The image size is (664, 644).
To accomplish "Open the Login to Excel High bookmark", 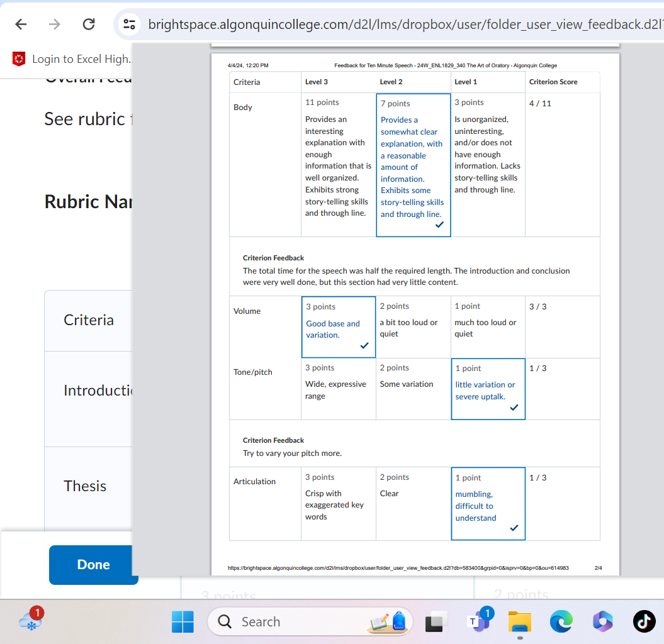I will pos(72,59).
